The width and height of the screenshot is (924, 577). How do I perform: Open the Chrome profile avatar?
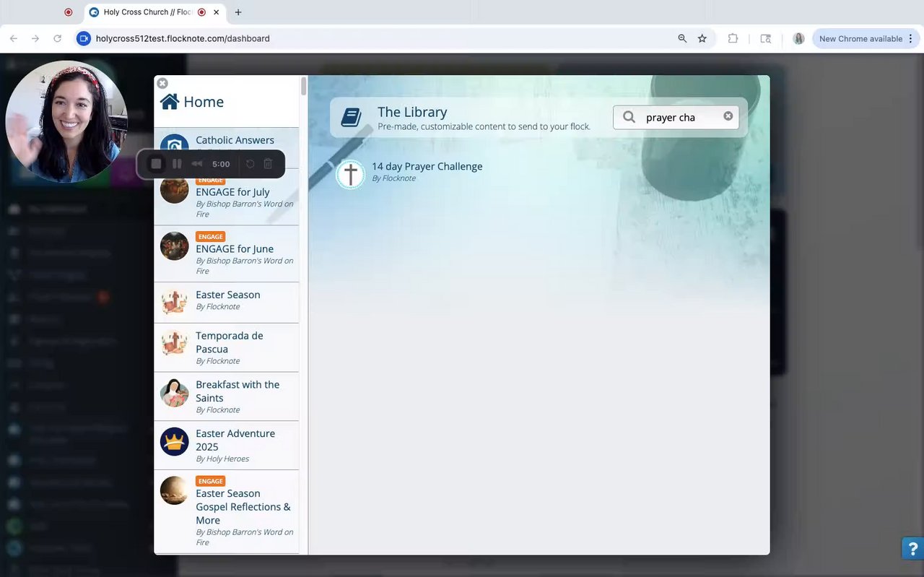coord(798,38)
